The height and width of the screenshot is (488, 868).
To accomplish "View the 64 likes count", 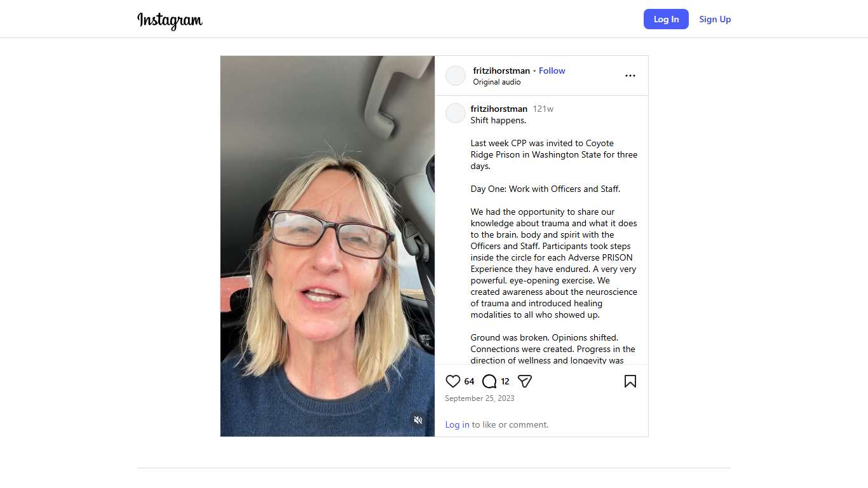I will (470, 381).
